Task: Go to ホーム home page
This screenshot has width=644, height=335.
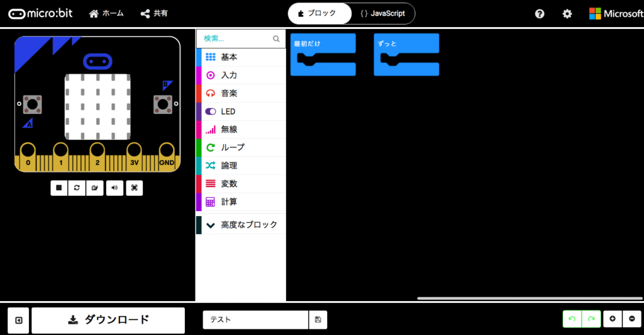Action: coord(106,14)
